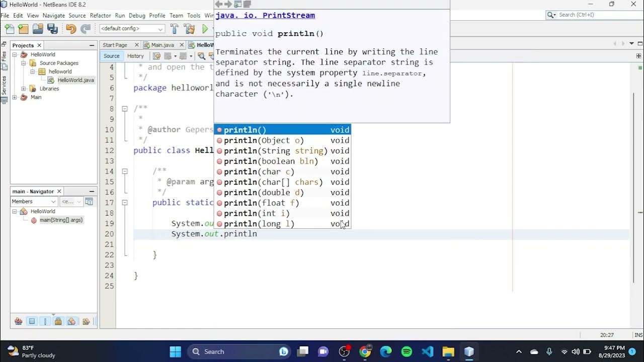The image size is (644, 362).
Task: Toggle Fully Qualified Names in Navigator
Action: (86, 321)
